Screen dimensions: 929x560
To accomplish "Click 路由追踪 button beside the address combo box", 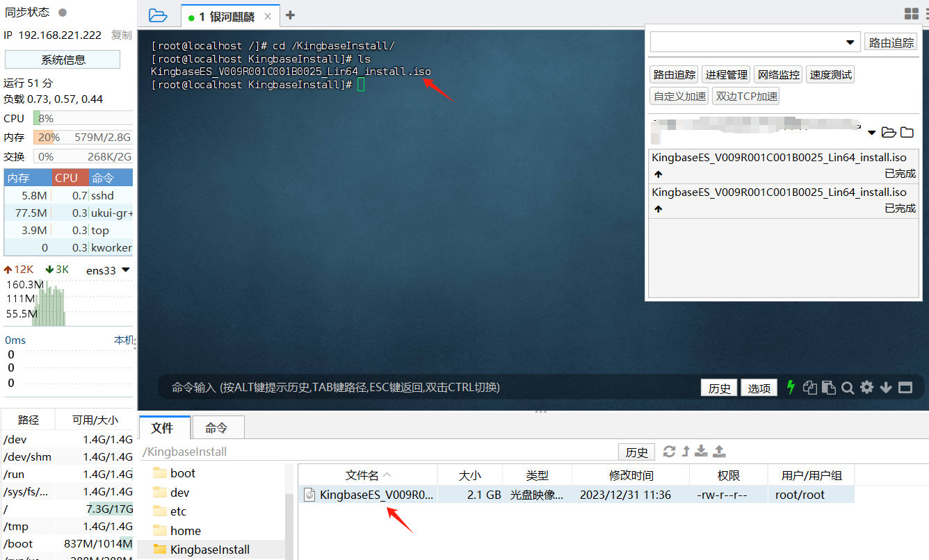I will pos(891,42).
